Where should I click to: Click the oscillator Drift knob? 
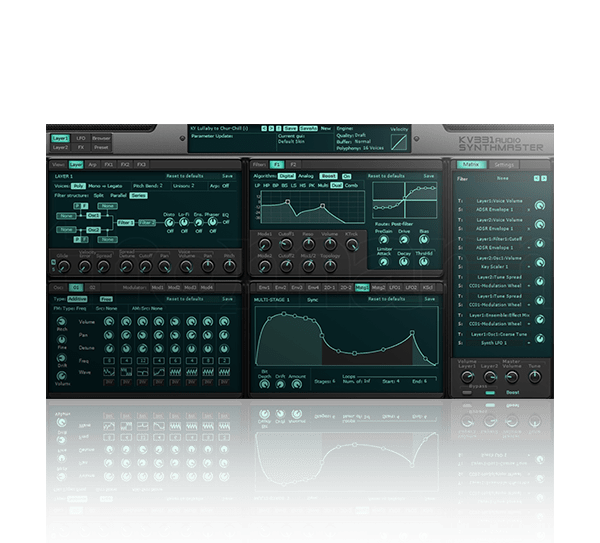(x=61, y=357)
